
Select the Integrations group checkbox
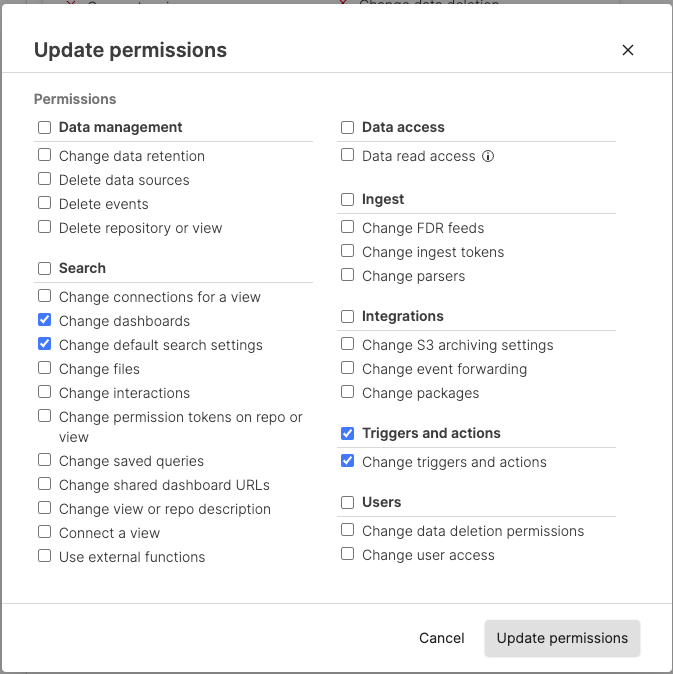click(x=347, y=316)
